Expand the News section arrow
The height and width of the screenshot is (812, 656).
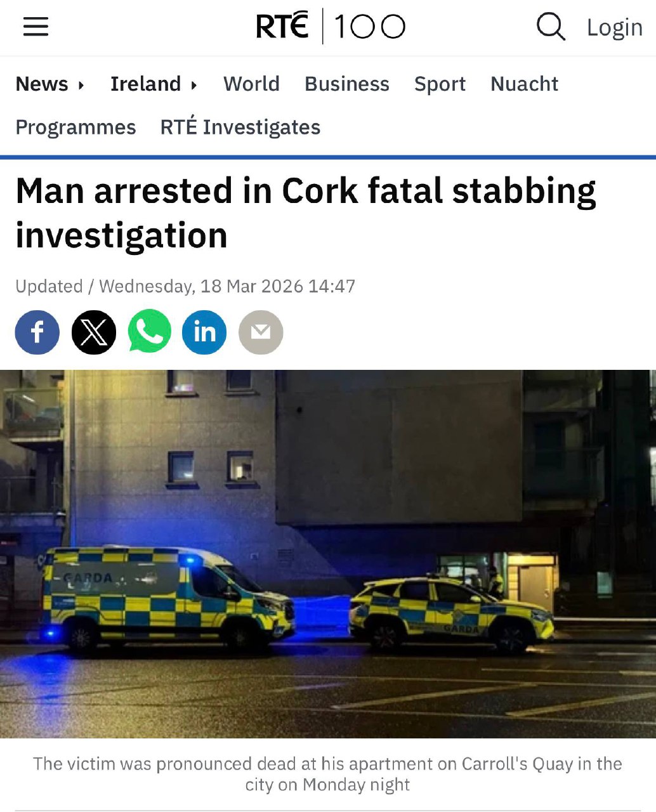tap(81, 84)
